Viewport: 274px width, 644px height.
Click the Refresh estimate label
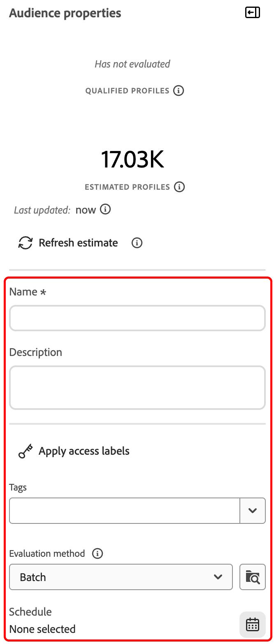[x=78, y=243]
